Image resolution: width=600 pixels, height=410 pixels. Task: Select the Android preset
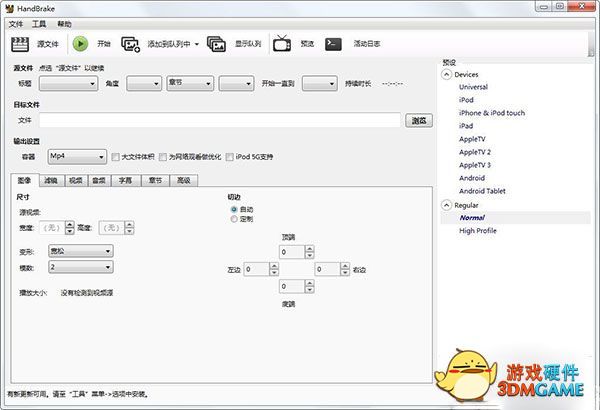tap(472, 178)
